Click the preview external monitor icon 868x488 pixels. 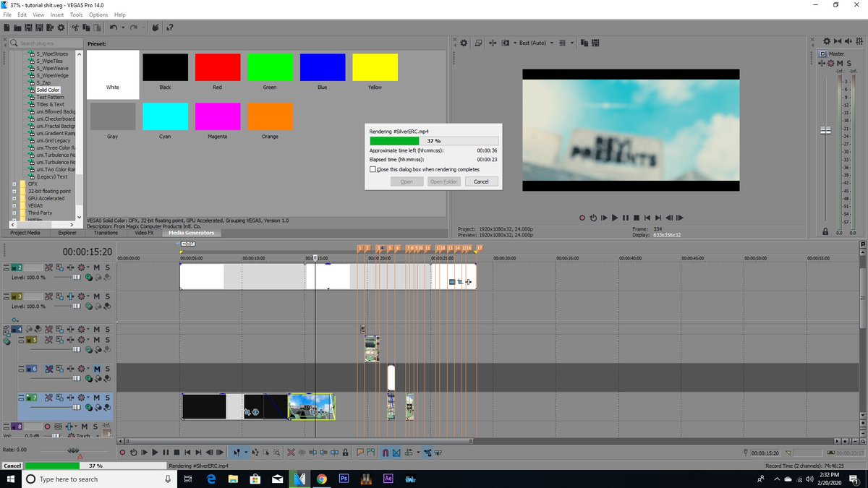point(478,43)
